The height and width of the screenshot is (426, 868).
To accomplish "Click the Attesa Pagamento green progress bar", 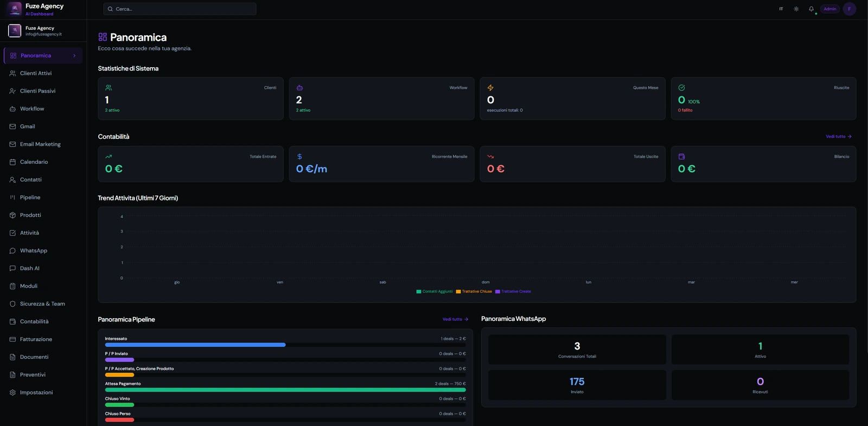I will (285, 390).
